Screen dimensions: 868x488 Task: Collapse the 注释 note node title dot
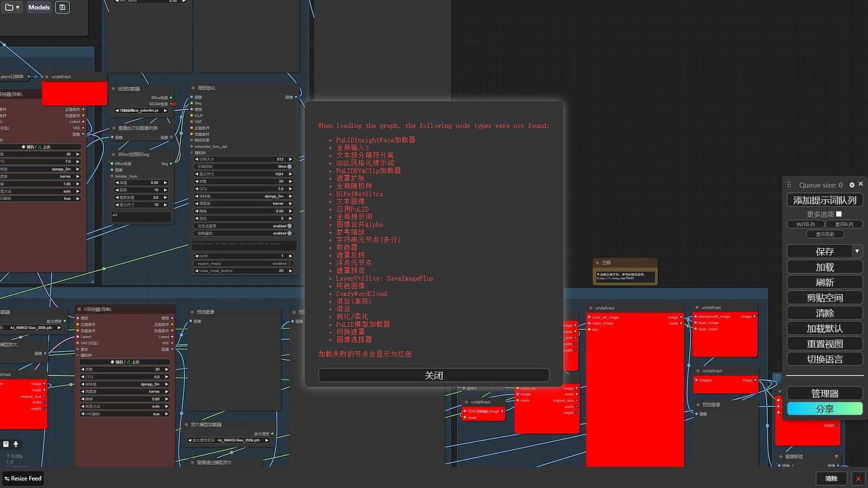(596, 262)
